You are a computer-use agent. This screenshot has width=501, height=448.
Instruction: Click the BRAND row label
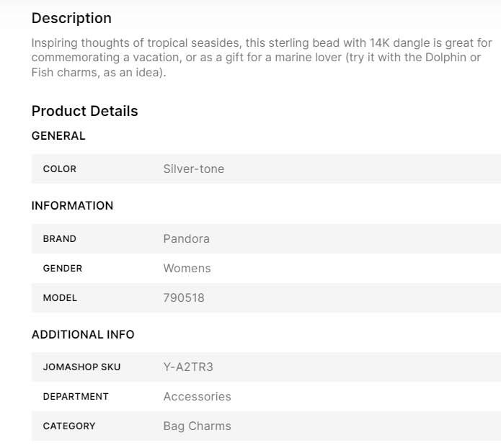click(59, 238)
